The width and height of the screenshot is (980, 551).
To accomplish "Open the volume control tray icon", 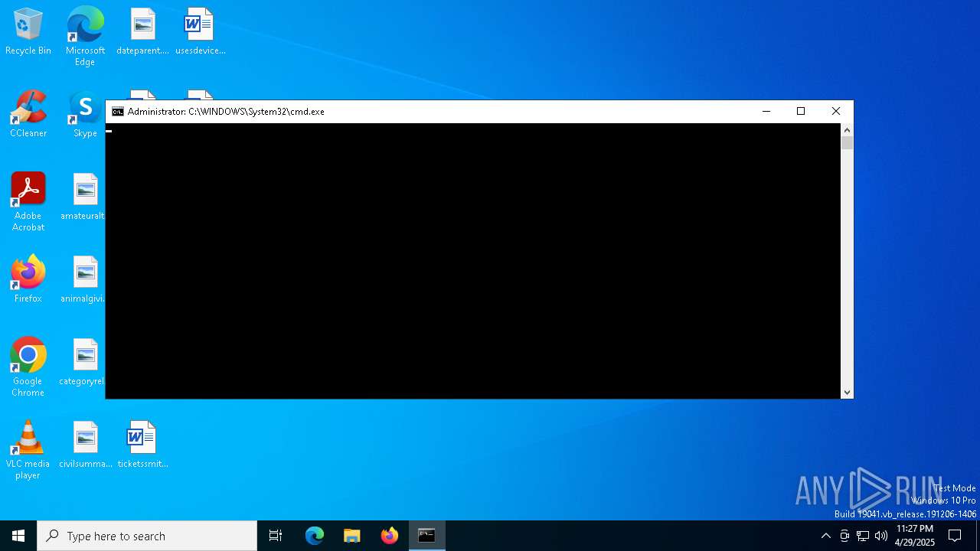I will point(881,536).
